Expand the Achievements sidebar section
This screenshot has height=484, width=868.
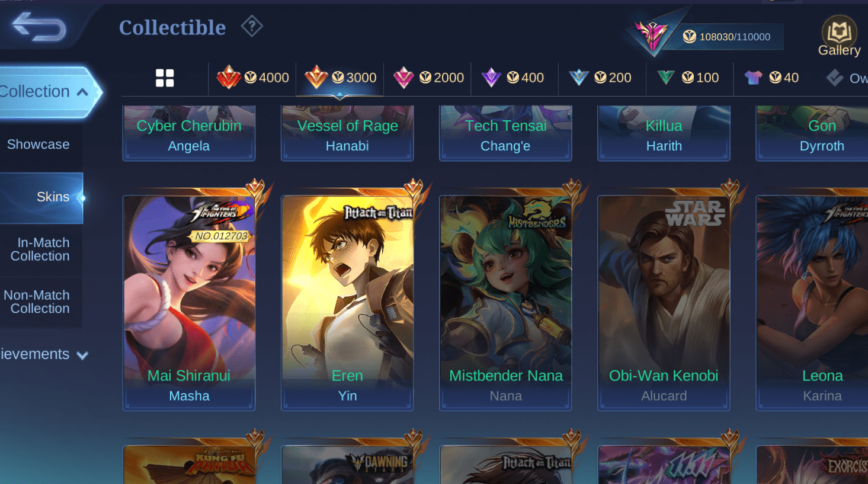click(x=43, y=354)
